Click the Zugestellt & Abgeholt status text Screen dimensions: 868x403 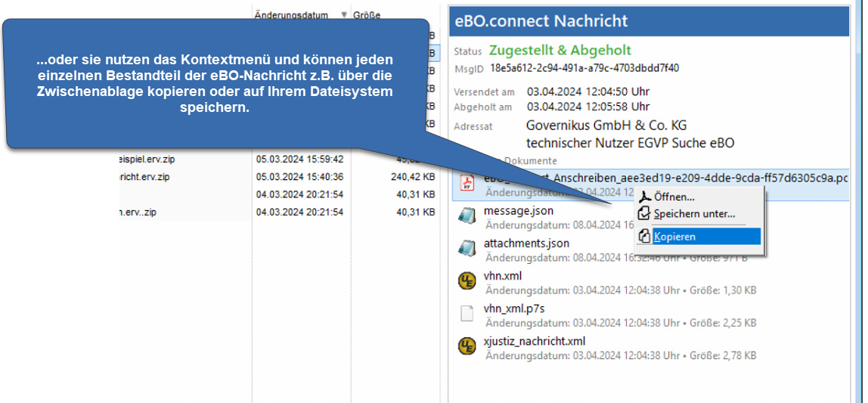coord(560,51)
